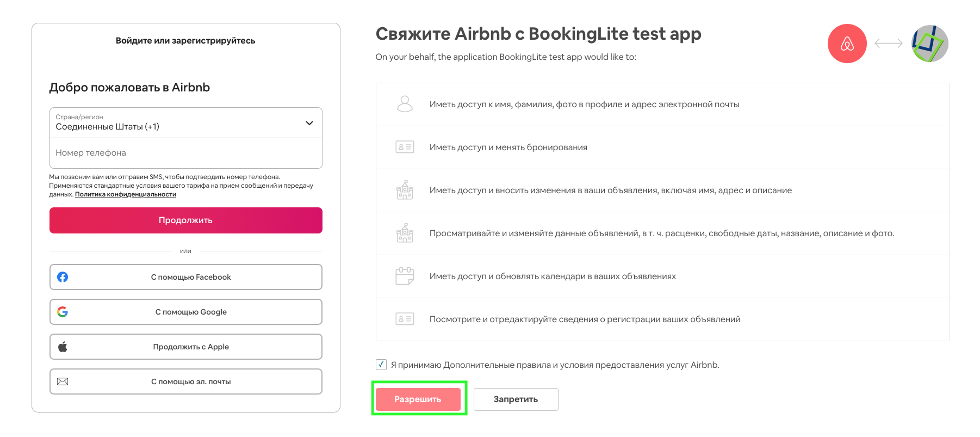The width and height of the screenshot is (980, 437).
Task: Click the Google logo icon
Action: click(63, 312)
